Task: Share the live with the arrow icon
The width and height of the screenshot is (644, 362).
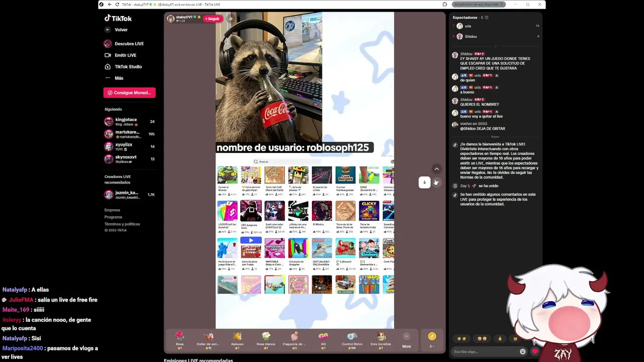Action: (x=230, y=19)
